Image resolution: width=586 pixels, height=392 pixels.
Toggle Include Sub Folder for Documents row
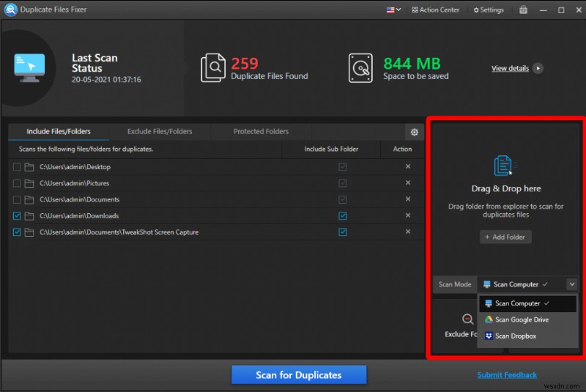[342, 199]
